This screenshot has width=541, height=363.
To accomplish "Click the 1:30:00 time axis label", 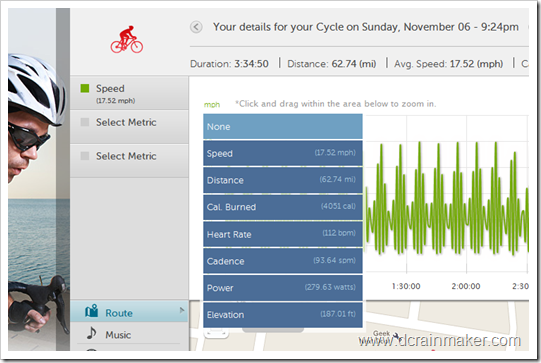I will point(406,286).
